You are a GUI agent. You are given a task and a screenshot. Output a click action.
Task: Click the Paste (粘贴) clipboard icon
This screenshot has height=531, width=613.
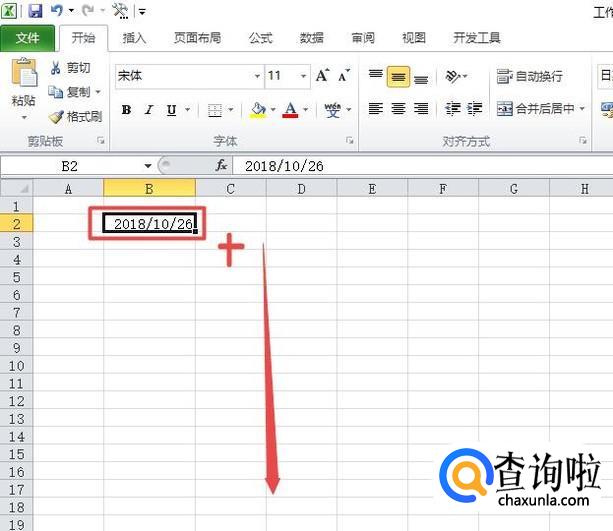click(23, 76)
